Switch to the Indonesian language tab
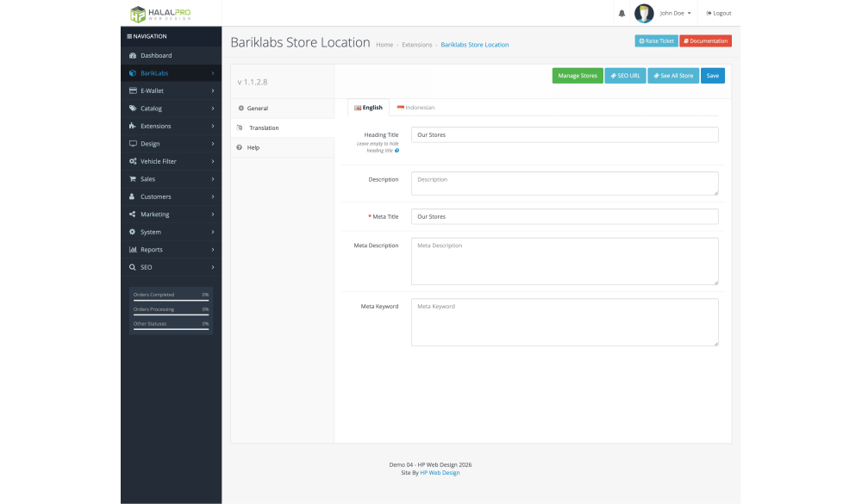 coord(415,108)
